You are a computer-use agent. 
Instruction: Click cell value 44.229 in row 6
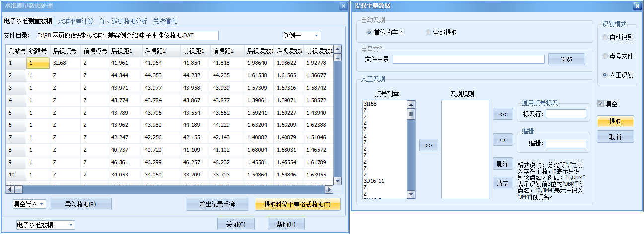[x=227, y=125]
